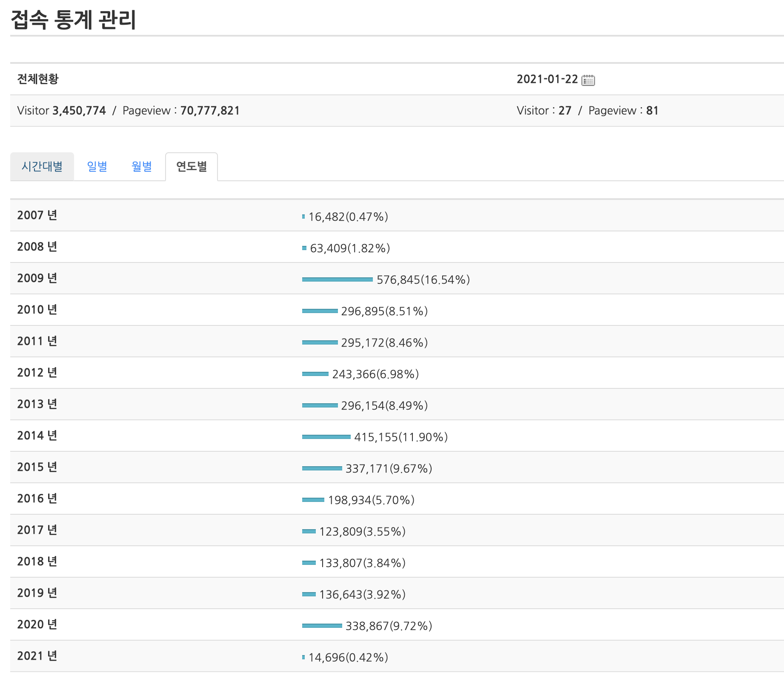Click the value 337,171(9.67%)
The height and width of the screenshot is (684, 784).
(x=389, y=469)
